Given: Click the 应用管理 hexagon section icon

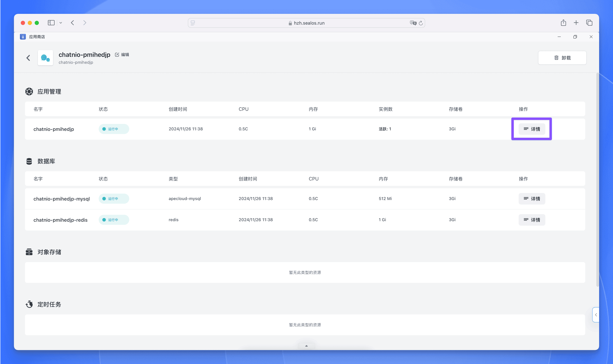Looking at the screenshot, I should [x=29, y=91].
